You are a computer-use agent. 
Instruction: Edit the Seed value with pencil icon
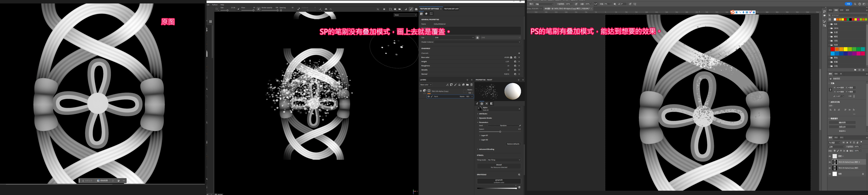coord(520,126)
